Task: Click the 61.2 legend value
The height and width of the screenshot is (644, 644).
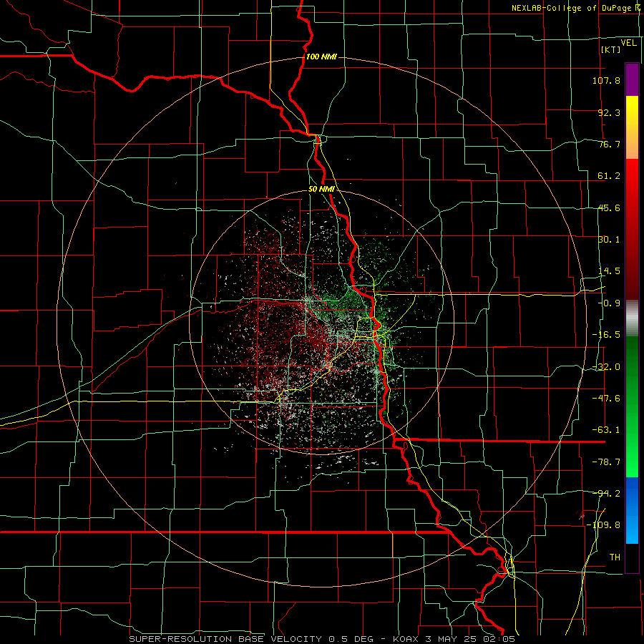Action: point(609,176)
